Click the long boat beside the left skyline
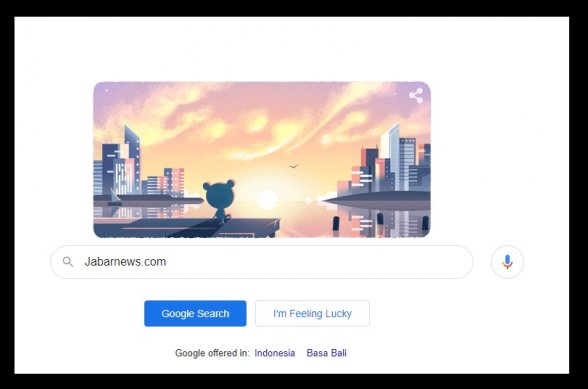 tap(148, 200)
